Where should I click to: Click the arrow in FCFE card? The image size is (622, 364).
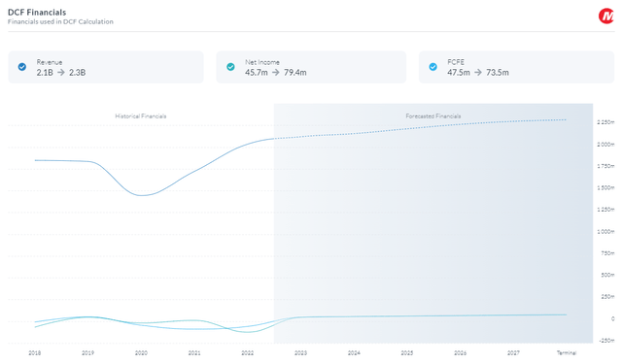pyautogui.click(x=478, y=73)
